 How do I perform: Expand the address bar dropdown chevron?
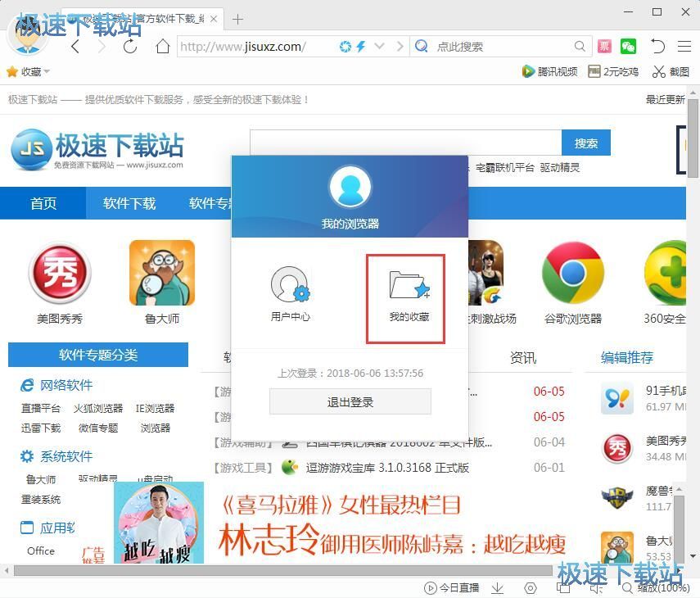tap(379, 46)
